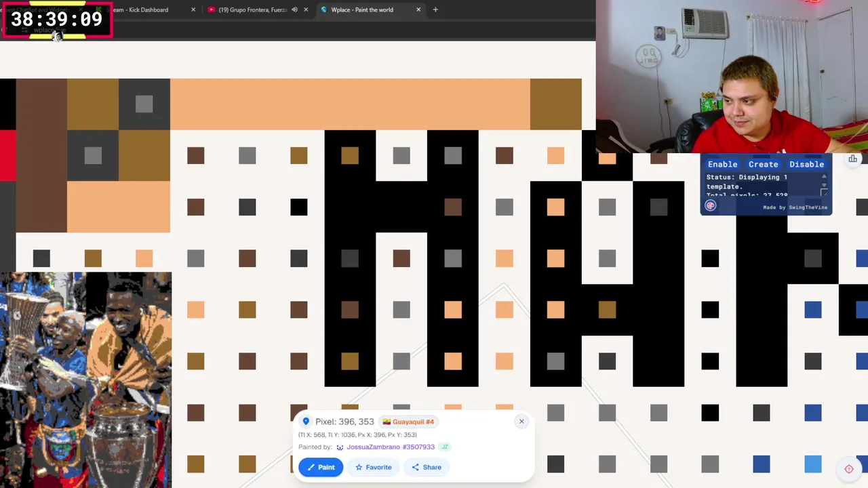Click the YouTube favicon on Grupo Frontera tab
The height and width of the screenshot is (488, 868).
tap(212, 9)
